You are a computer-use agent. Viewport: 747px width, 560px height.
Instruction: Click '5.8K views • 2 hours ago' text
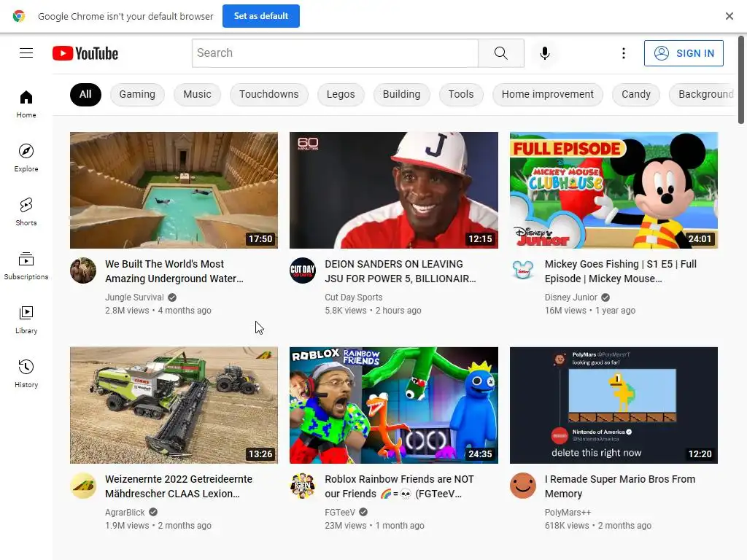coord(373,311)
